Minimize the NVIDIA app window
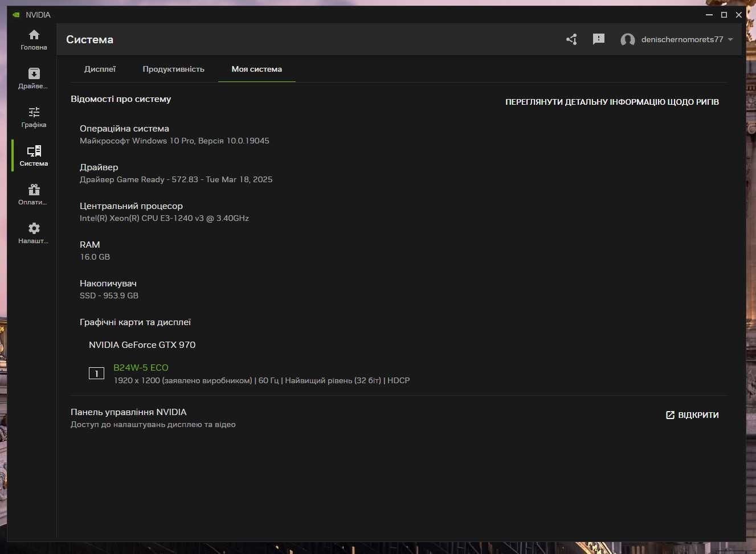 click(x=709, y=15)
